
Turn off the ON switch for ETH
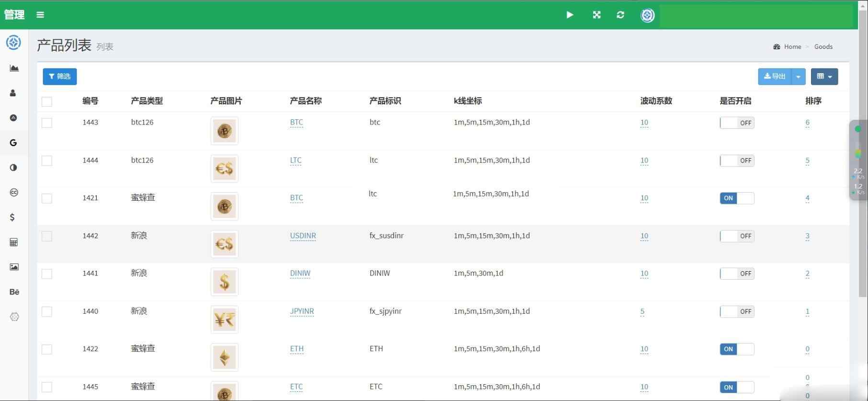737,349
